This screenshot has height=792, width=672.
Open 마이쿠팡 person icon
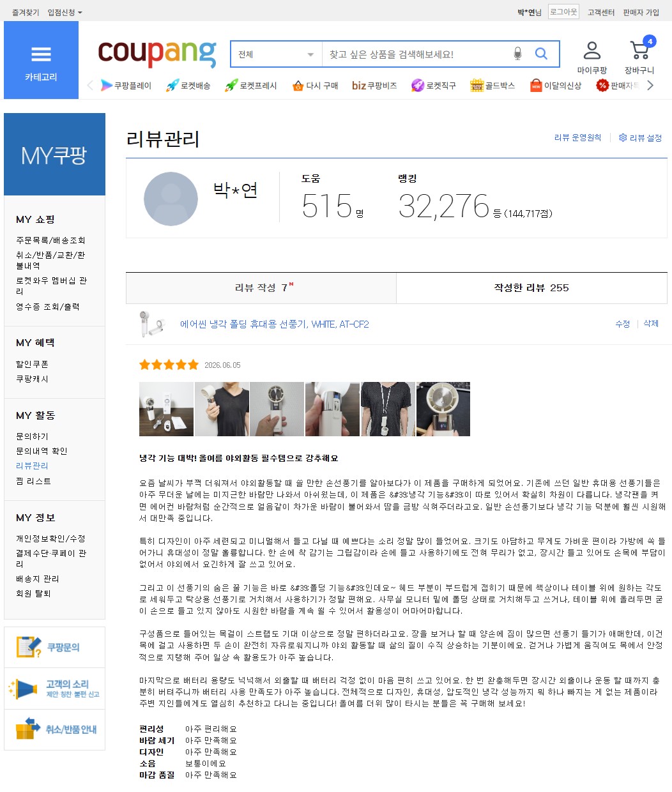(x=592, y=57)
